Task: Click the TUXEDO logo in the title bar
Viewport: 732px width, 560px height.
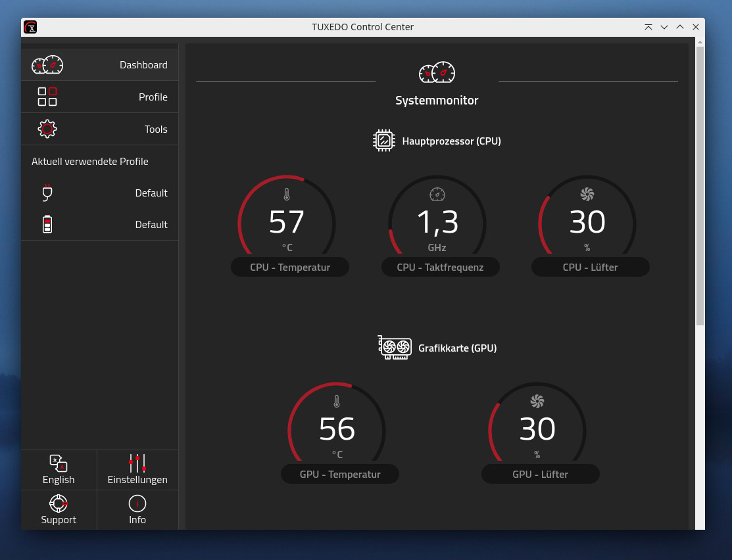Action: (x=30, y=27)
